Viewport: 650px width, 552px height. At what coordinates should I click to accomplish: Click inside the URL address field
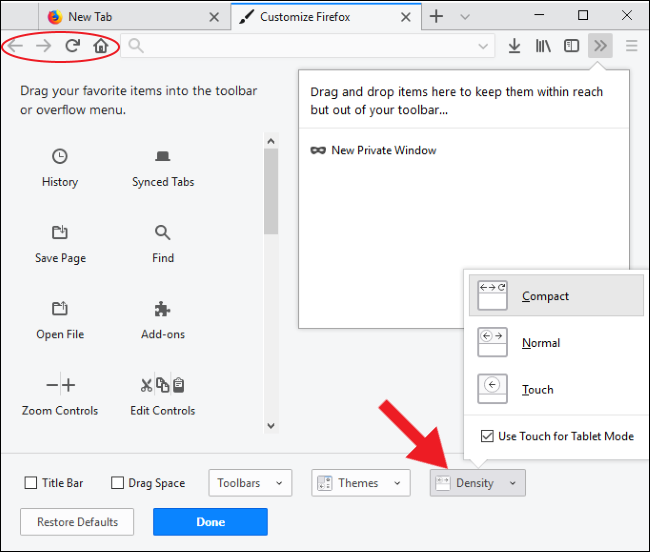pos(308,46)
